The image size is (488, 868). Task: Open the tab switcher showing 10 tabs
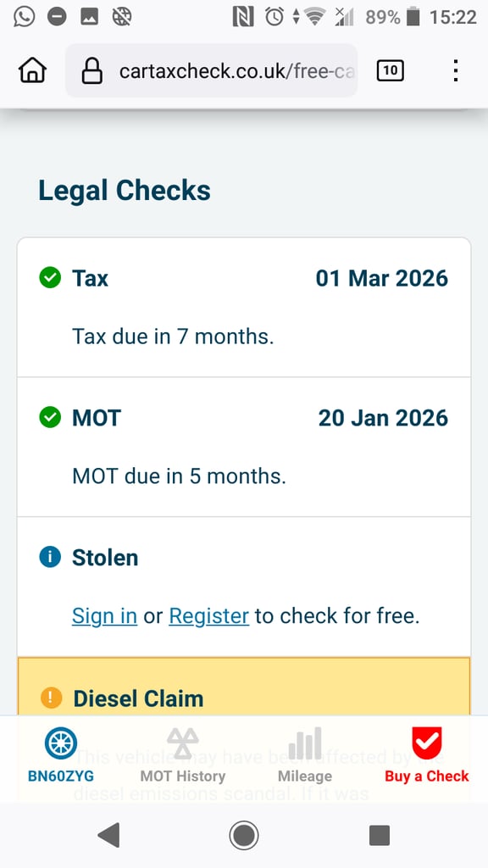390,70
